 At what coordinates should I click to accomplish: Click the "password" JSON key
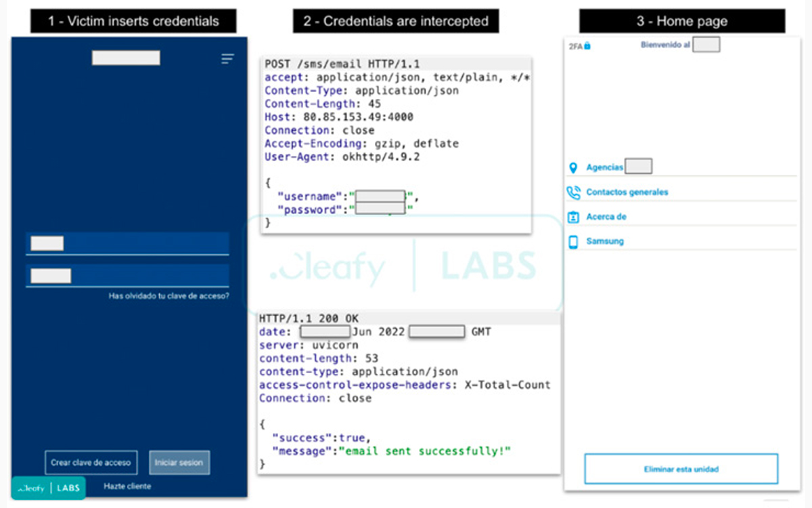click(x=309, y=209)
